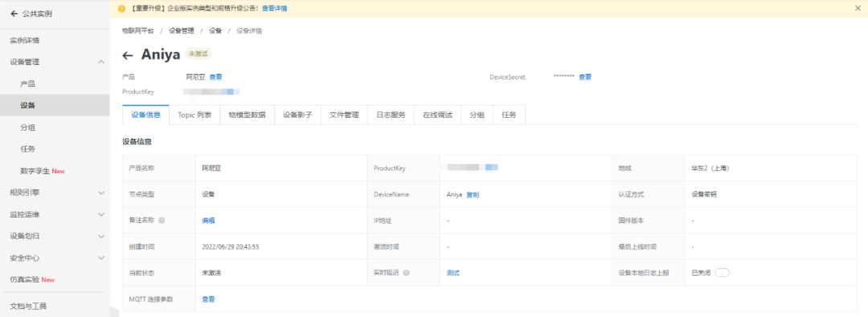Click the 未激活 status badge beside Aniya
This screenshot has height=317, width=868.
tap(199, 55)
